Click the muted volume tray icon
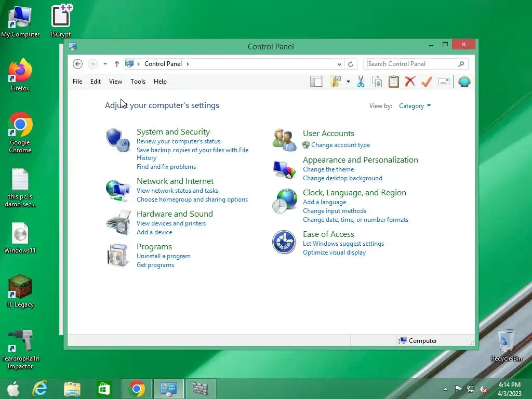Screen dimensions: 532x399 (x=483, y=389)
